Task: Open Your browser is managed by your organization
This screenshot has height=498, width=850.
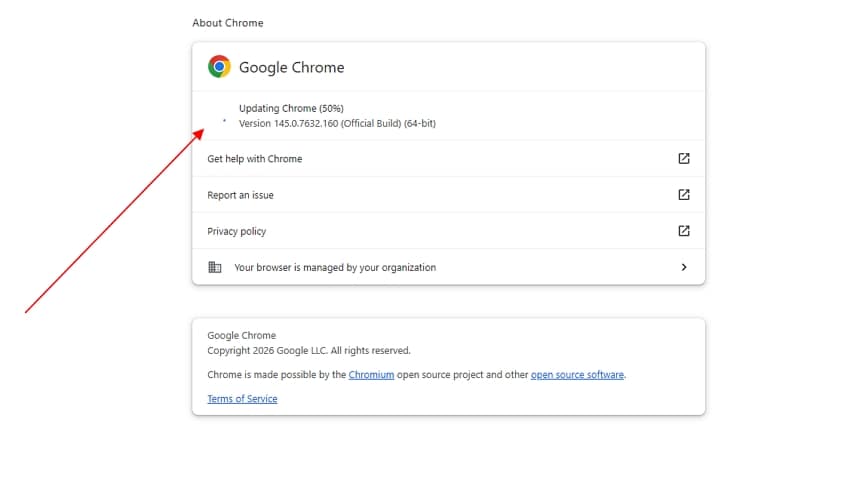Action: point(448,267)
